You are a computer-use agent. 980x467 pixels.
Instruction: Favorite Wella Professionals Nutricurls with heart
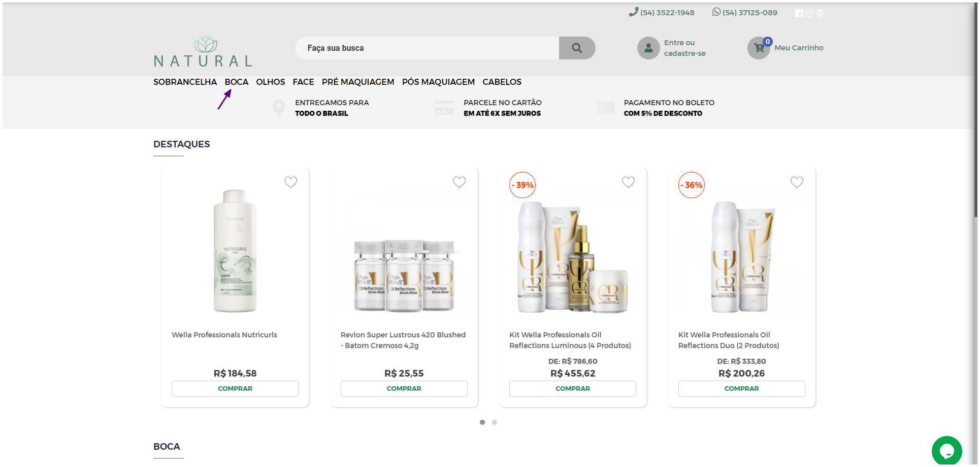[290, 182]
